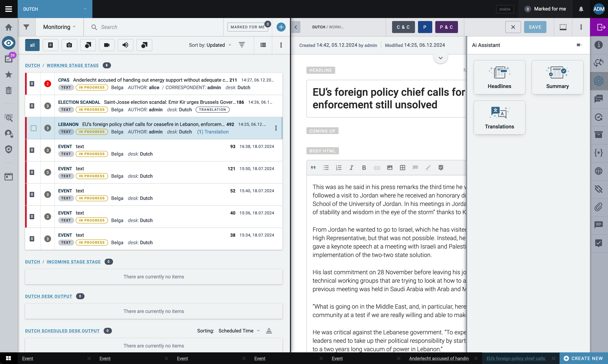This screenshot has height=364, width=608.
Task: Filter list by picture camera icon
Action: 69,45
